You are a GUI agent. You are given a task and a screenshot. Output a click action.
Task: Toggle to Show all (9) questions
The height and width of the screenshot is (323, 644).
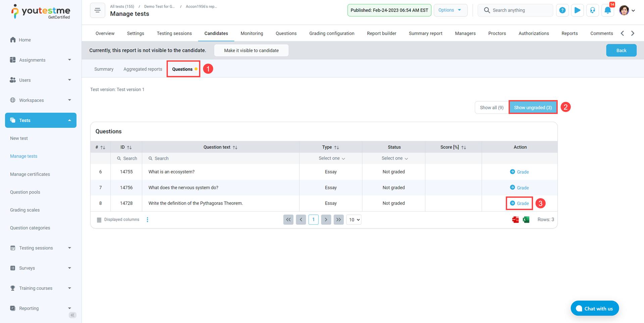491,108
